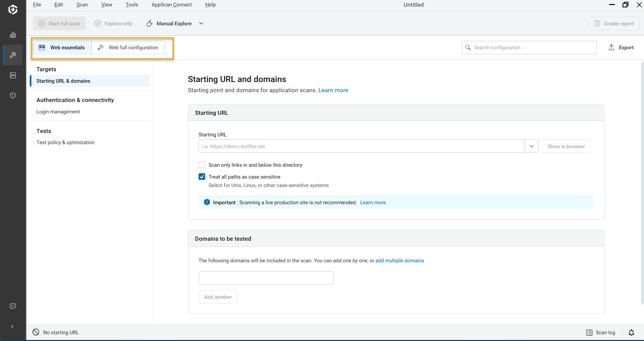Open the Manual Explore dropdown arrow
This screenshot has width=644, height=341.
(x=201, y=23)
